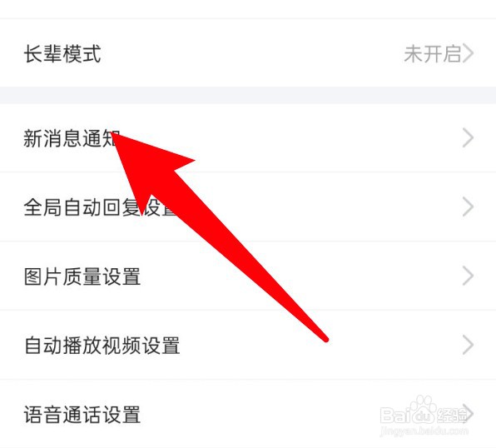The height and width of the screenshot is (448, 496).
Task: Click the jingyan.baidu.com watermark text
Action: 424,431
